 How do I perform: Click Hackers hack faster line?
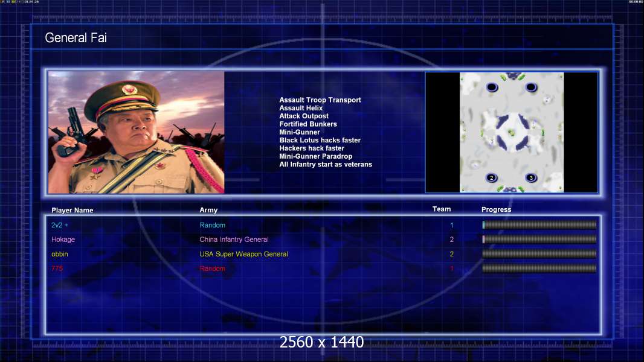pos(312,148)
